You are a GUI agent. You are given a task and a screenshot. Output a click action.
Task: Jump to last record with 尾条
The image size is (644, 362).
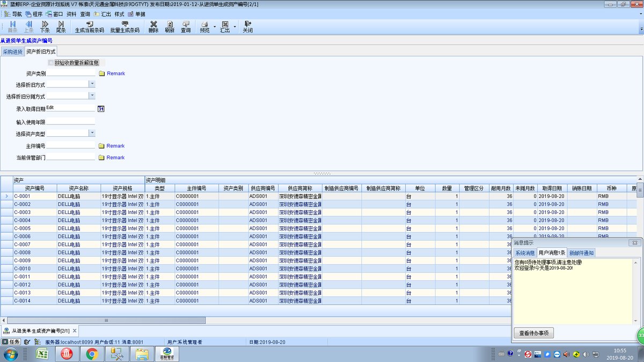[x=61, y=27]
